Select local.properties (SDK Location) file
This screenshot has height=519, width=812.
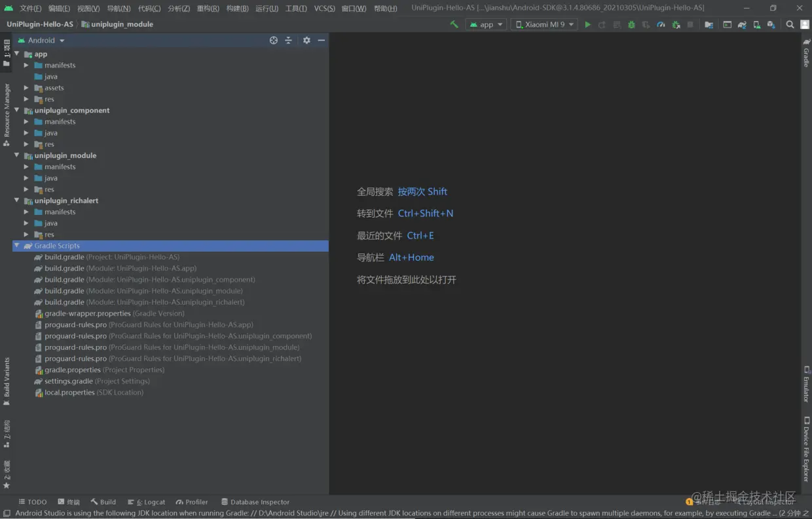(89, 393)
